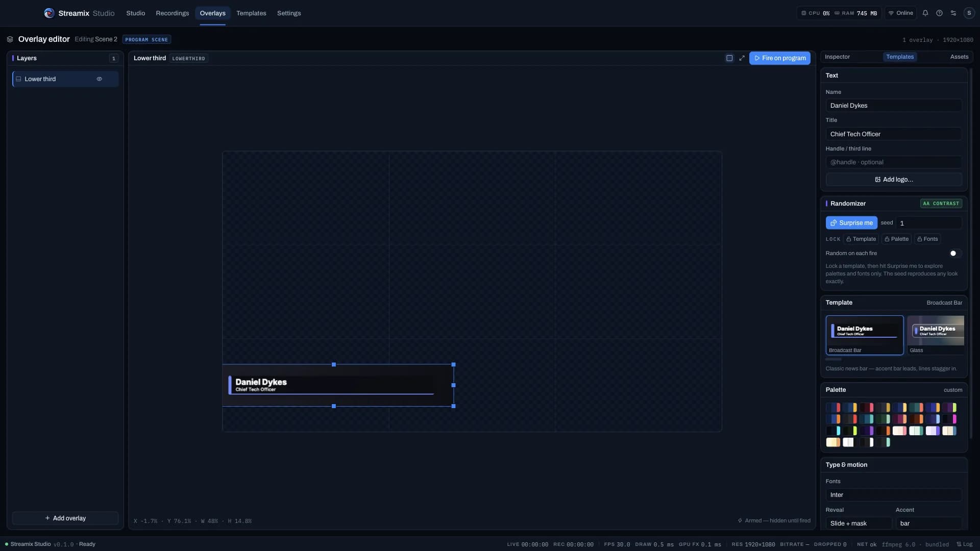Image resolution: width=980 pixels, height=551 pixels.
Task: Open the Reveal dropdown showing Slide + mask
Action: [859, 523]
